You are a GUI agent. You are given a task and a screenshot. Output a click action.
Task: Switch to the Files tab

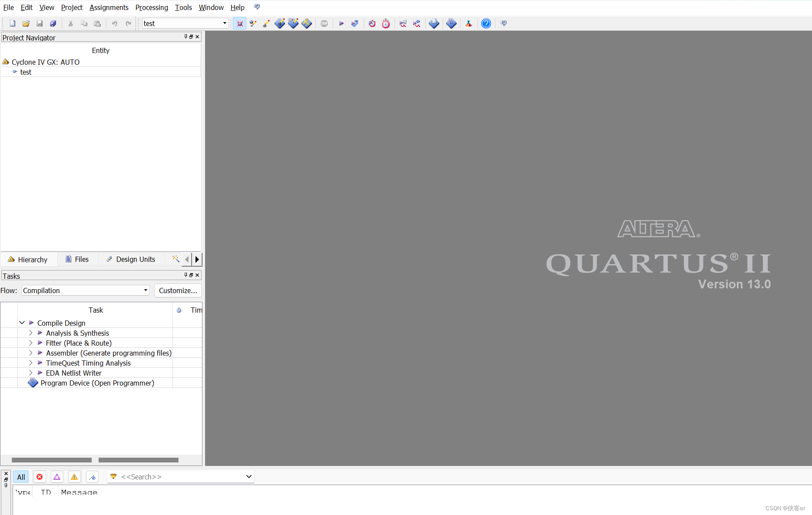pos(77,259)
